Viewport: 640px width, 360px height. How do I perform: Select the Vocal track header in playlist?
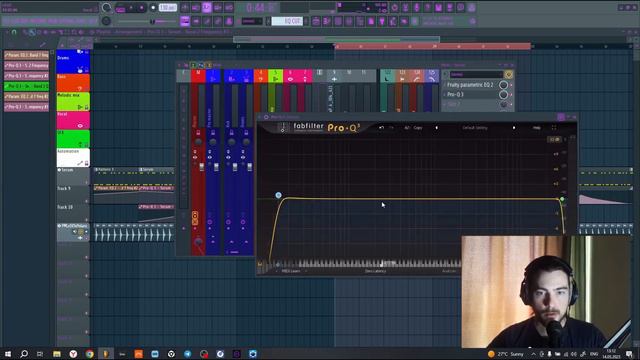point(73,120)
